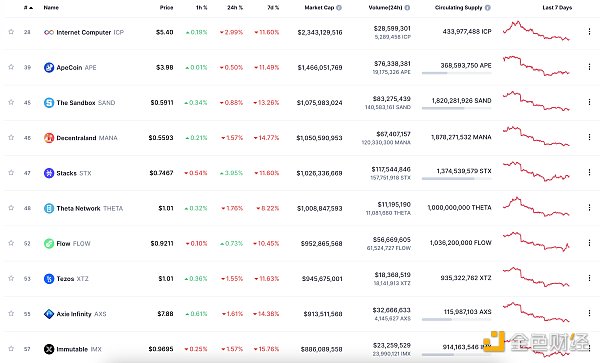Viewport: 600px width, 363px height.
Task: Sort by the Price column header
Action: [166, 8]
